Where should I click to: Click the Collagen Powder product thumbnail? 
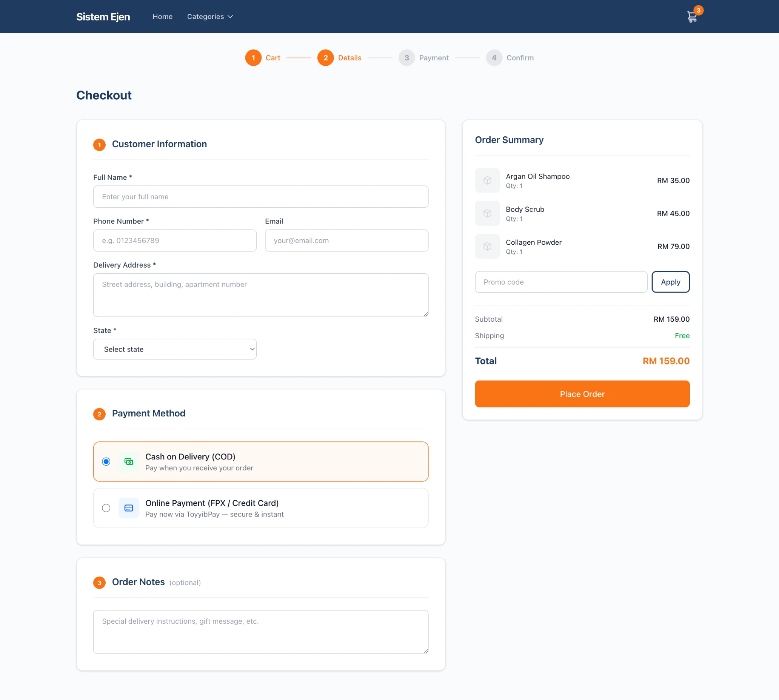coord(487,247)
